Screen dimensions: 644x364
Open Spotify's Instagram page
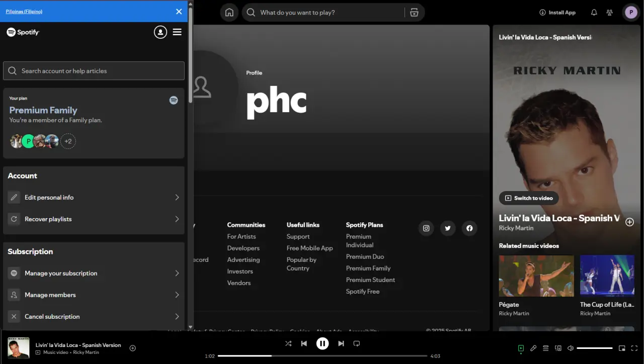click(426, 228)
